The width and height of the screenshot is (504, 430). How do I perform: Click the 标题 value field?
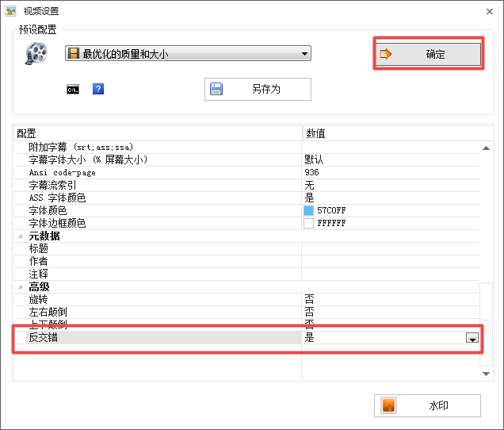tap(388, 248)
